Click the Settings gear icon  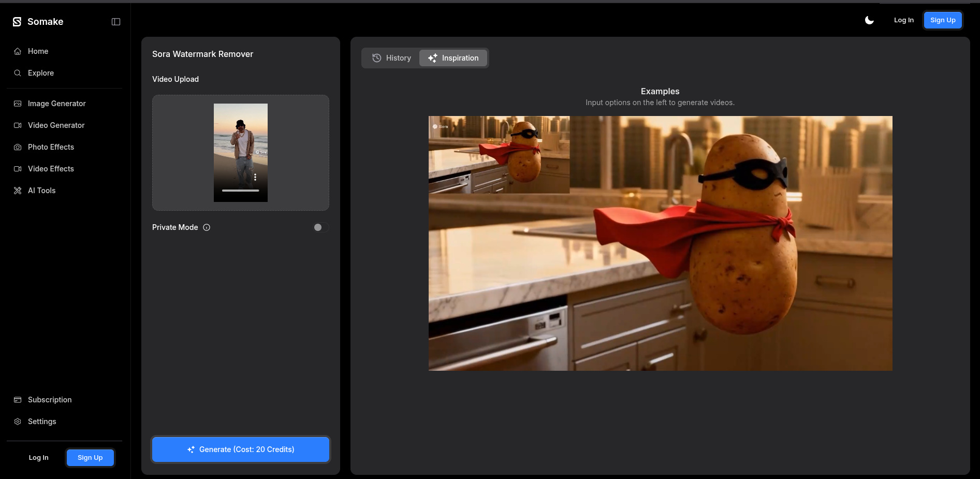coord(18,422)
